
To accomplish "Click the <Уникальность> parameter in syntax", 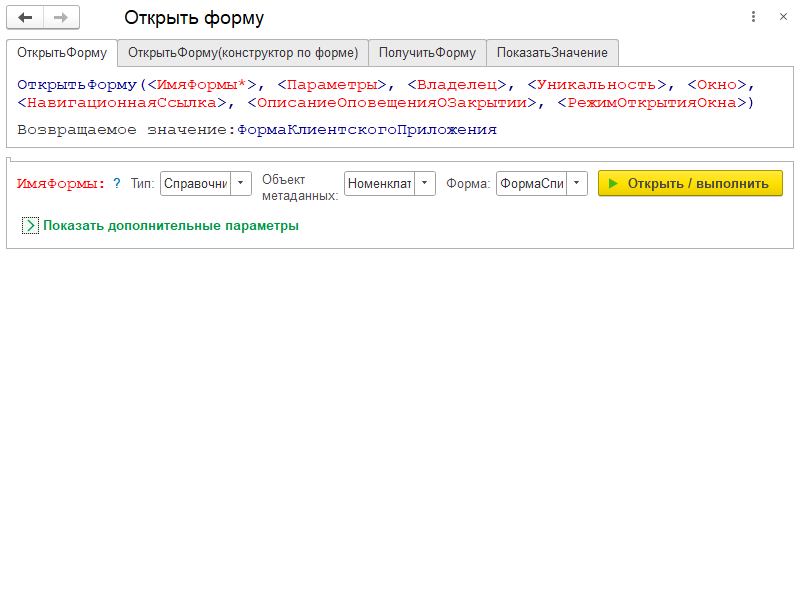I will (597, 85).
